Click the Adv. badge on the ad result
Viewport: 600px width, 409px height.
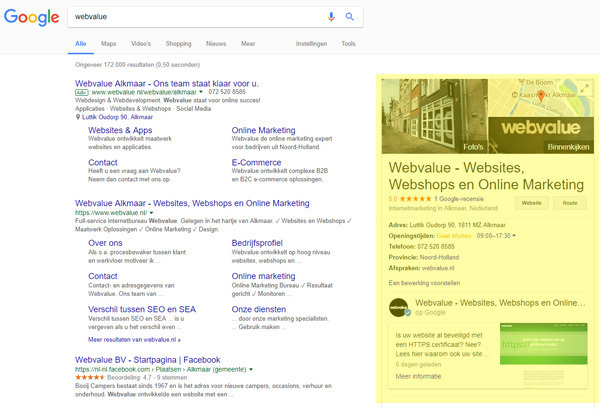(x=82, y=92)
